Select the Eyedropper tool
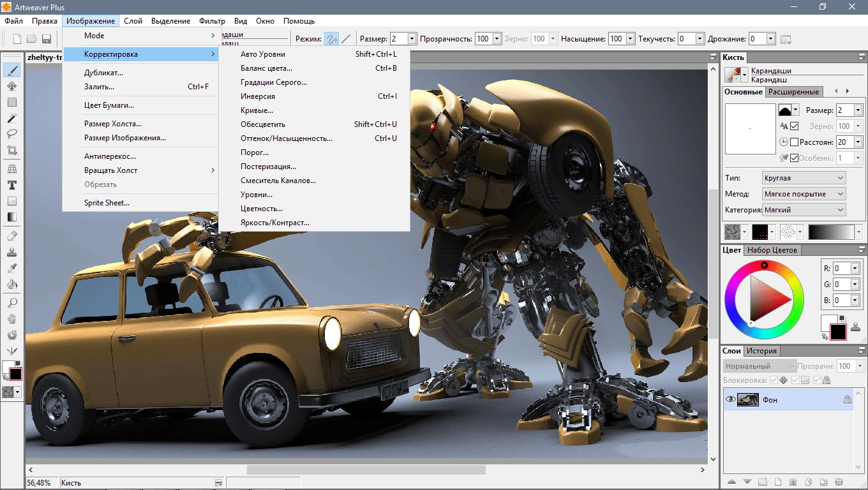Screen dimensions: 868x490 tap(11, 267)
